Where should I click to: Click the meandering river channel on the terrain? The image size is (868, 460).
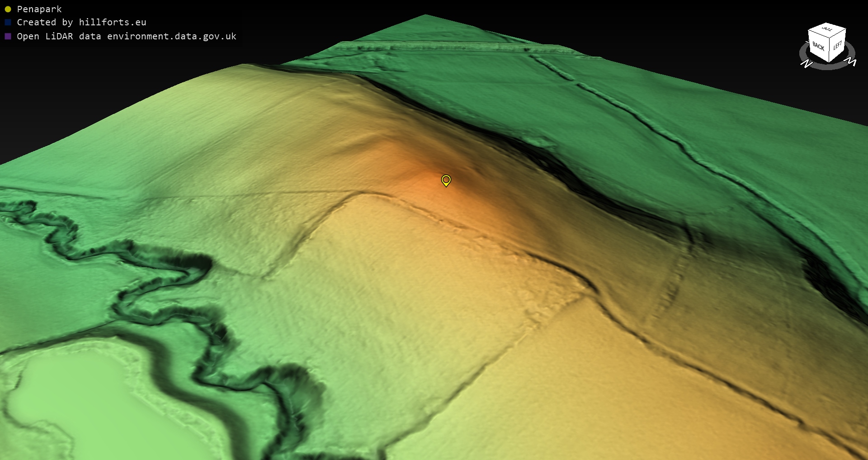pos(181,317)
